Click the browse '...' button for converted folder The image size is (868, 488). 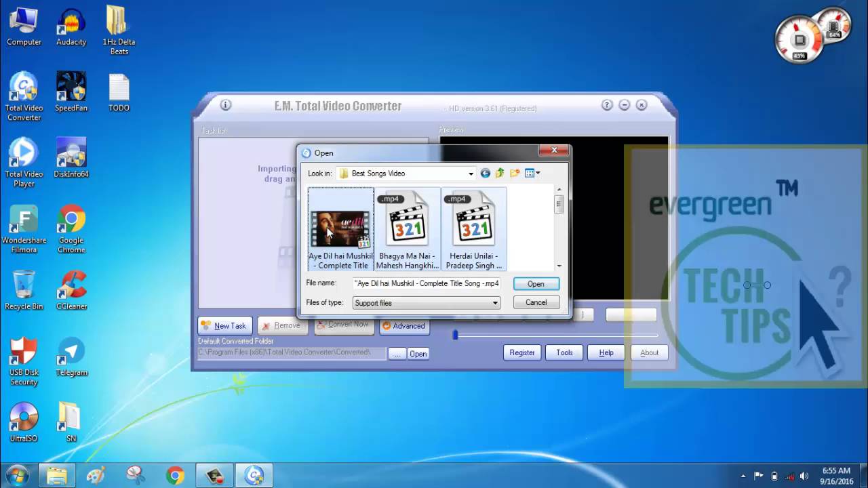tap(398, 354)
